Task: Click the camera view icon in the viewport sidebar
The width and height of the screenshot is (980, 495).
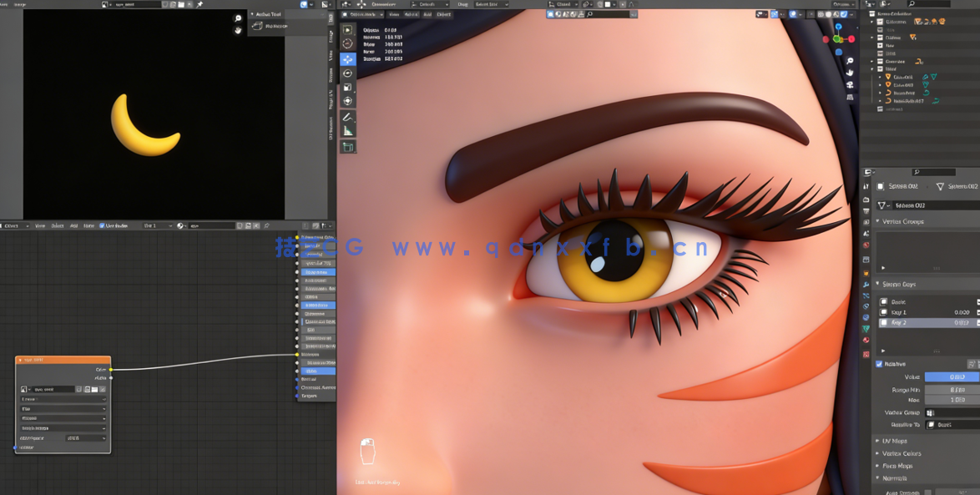Action: click(850, 84)
